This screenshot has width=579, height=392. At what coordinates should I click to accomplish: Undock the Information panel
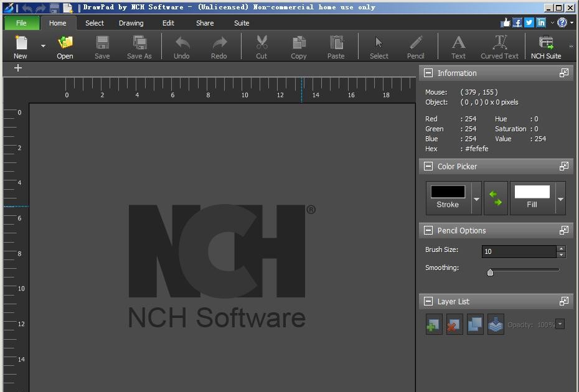(x=564, y=73)
